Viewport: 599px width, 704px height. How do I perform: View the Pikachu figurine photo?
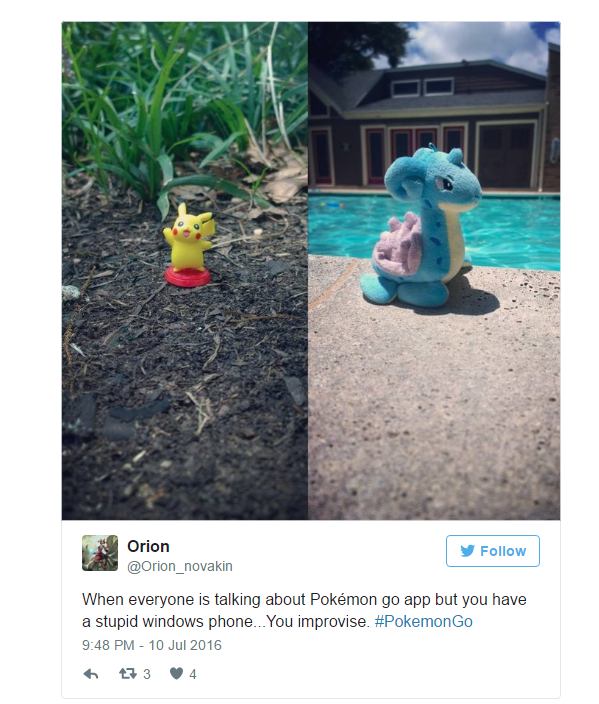pyautogui.click(x=185, y=271)
